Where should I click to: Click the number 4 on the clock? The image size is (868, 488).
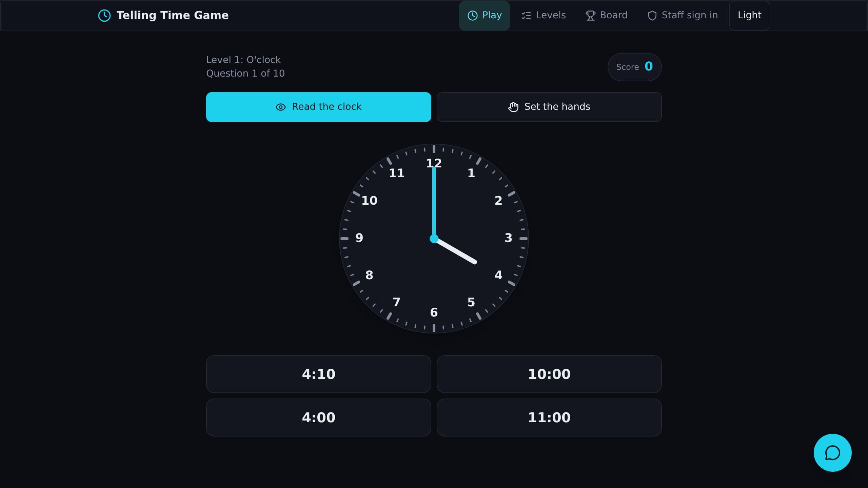(x=498, y=275)
